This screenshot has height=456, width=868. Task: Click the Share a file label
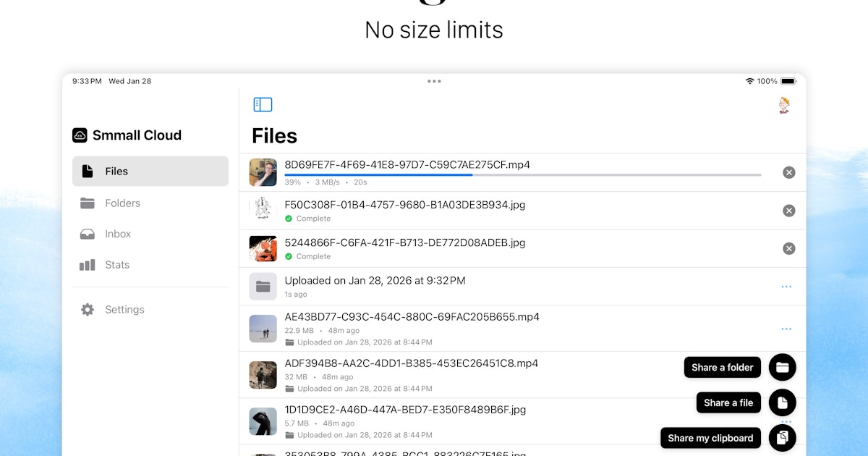click(x=728, y=402)
